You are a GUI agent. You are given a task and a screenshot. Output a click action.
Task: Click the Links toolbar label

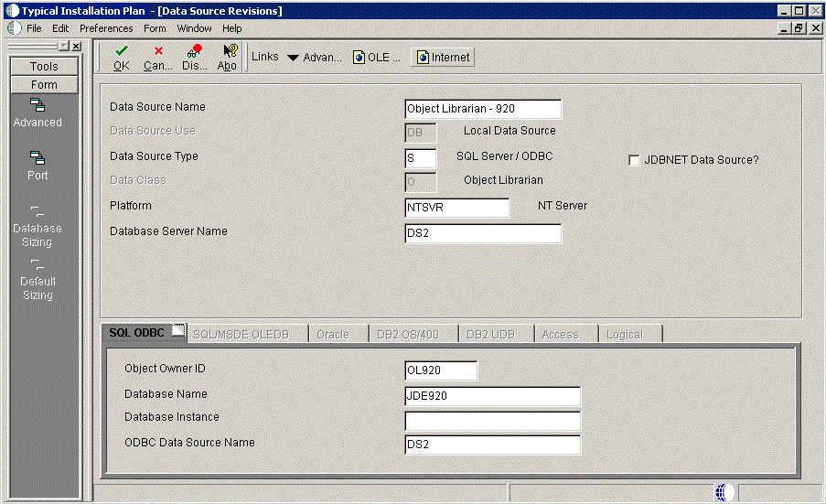[x=265, y=57]
